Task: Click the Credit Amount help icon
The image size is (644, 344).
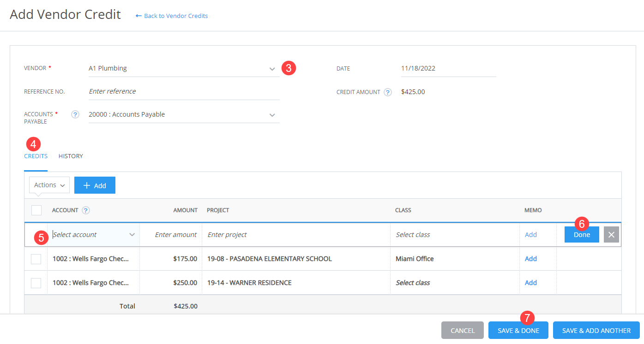Action: point(388,92)
